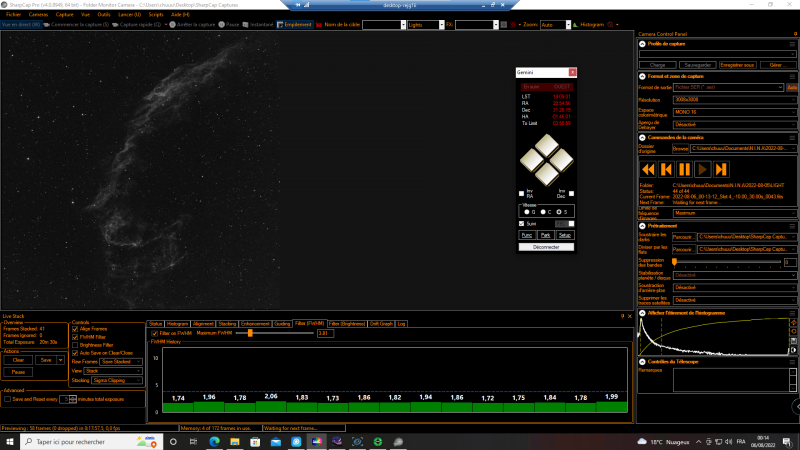Select the S speed radio button
Screen dimensions: 800x450
[559, 212]
